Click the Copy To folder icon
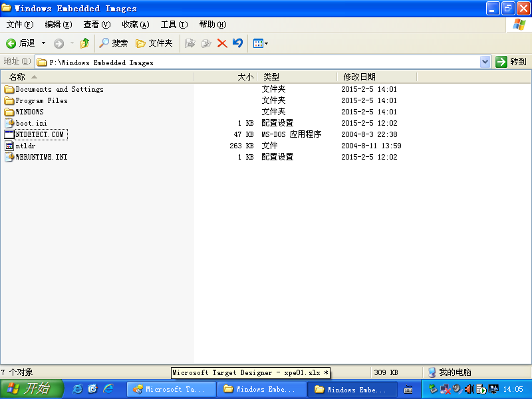This screenshot has width=532, height=399. [x=206, y=43]
